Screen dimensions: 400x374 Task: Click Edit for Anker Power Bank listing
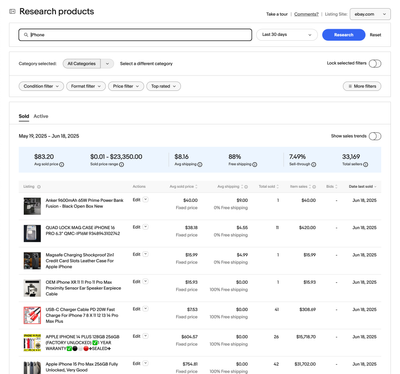(x=136, y=200)
